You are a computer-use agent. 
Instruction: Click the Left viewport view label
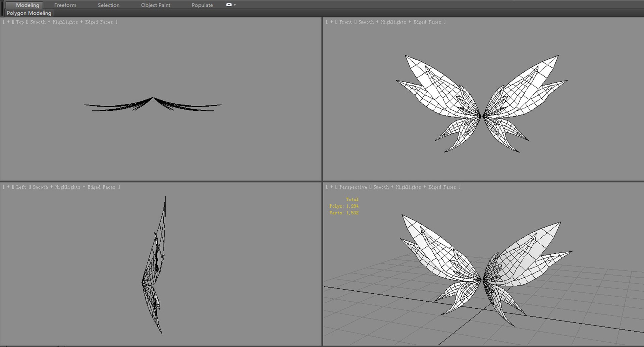tap(21, 187)
